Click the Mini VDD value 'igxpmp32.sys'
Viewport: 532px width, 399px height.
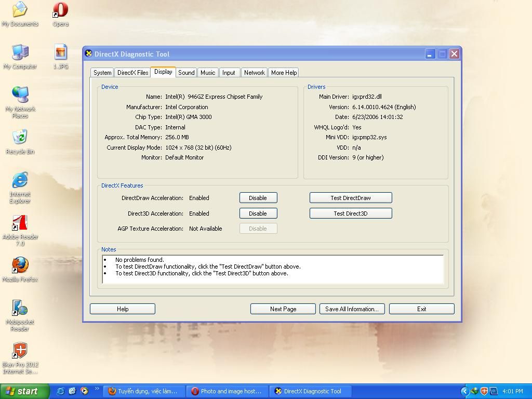click(369, 137)
